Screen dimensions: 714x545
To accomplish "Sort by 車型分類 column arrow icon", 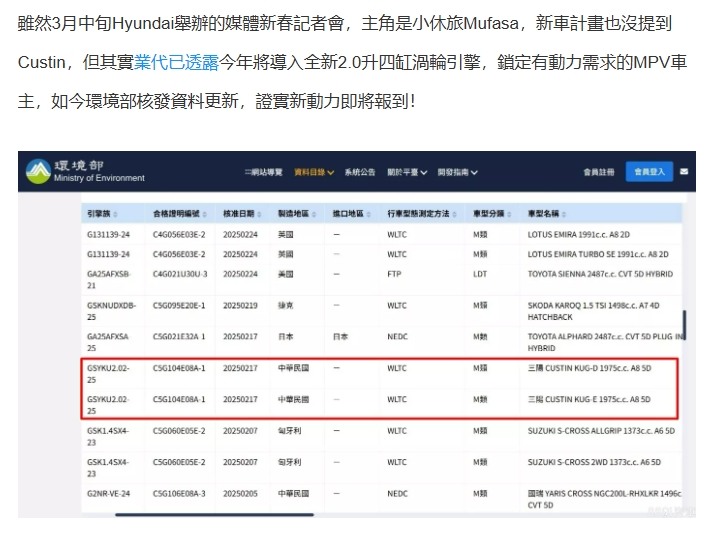I will 509,214.
